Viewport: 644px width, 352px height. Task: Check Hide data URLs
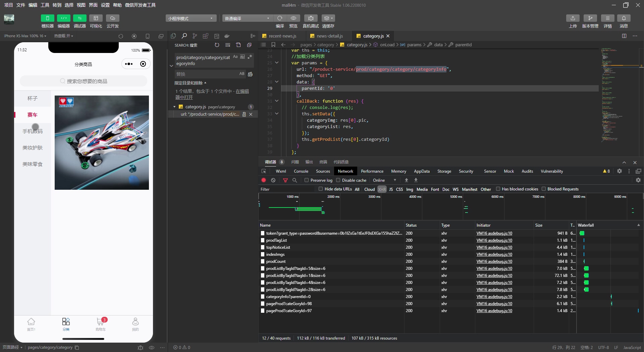321,189
